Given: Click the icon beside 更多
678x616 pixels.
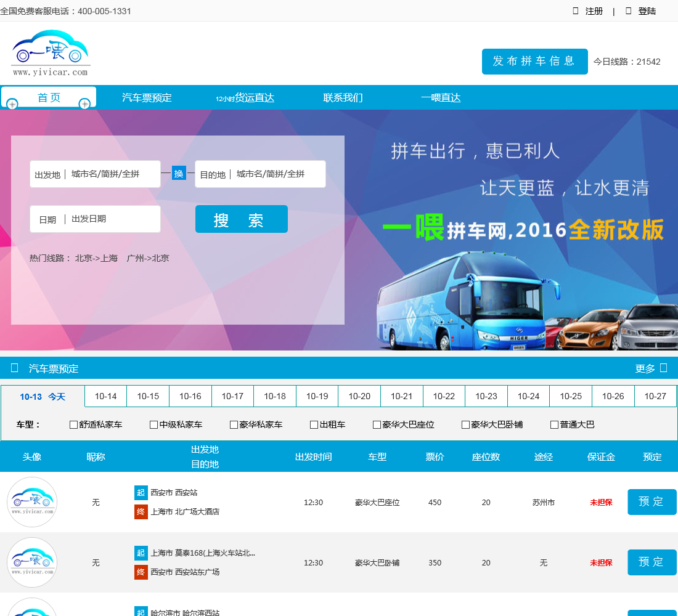Looking at the screenshot, I should point(664,368).
